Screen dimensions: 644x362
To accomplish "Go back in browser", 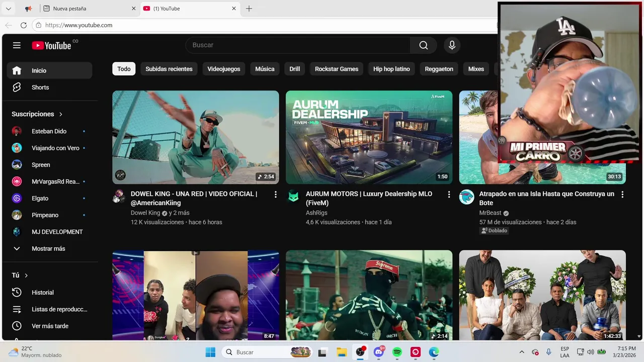I will point(8,25).
